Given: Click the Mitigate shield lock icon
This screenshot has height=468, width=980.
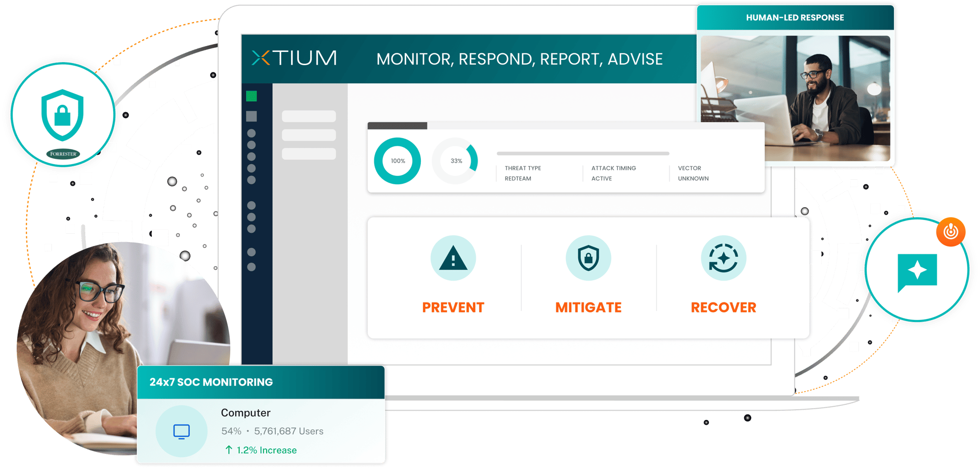Looking at the screenshot, I should coord(588,258).
